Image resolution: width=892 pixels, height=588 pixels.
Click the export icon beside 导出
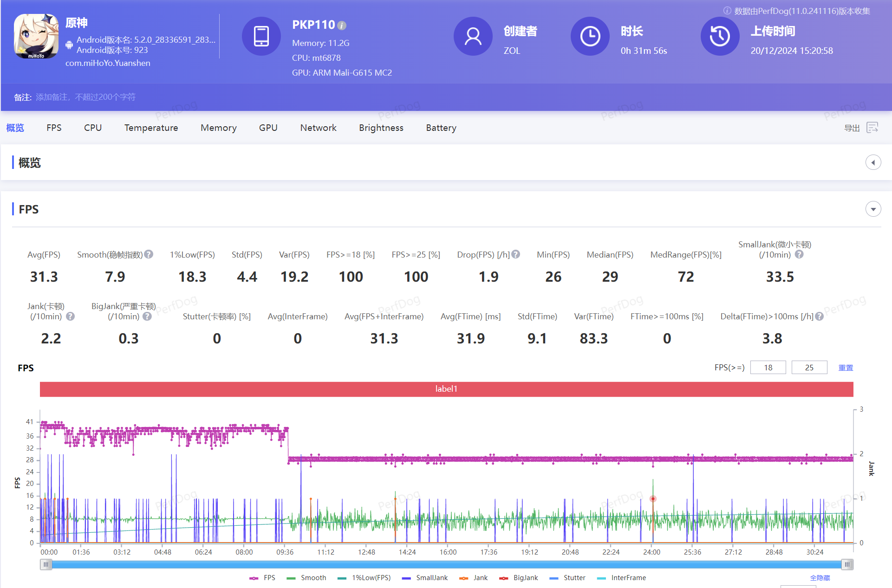872,128
